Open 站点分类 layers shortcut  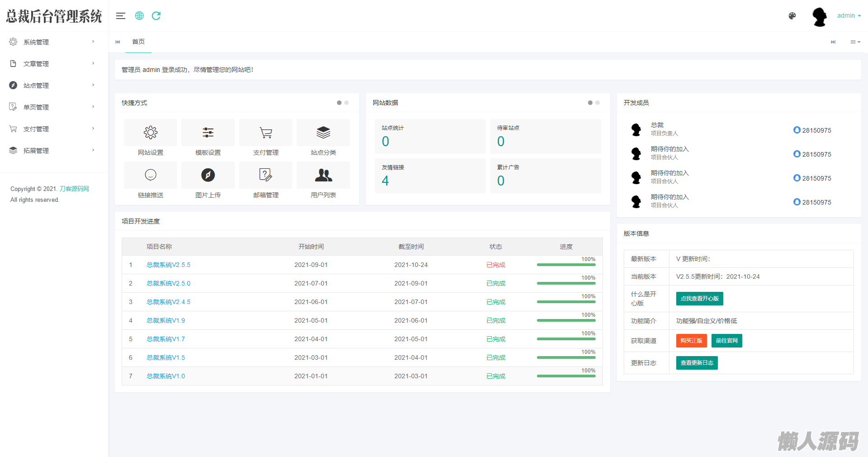(x=323, y=133)
